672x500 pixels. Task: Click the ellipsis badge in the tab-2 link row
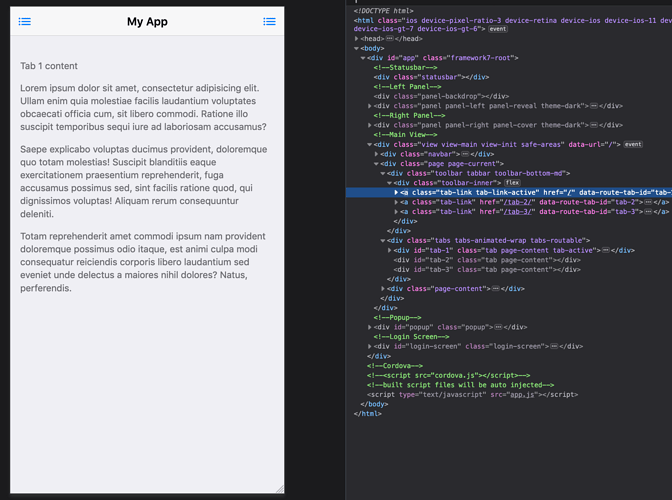[x=648, y=202]
